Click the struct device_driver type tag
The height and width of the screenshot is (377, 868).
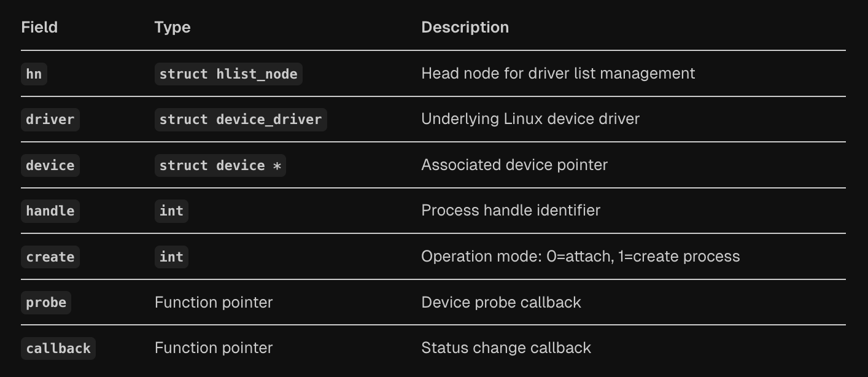[241, 119]
